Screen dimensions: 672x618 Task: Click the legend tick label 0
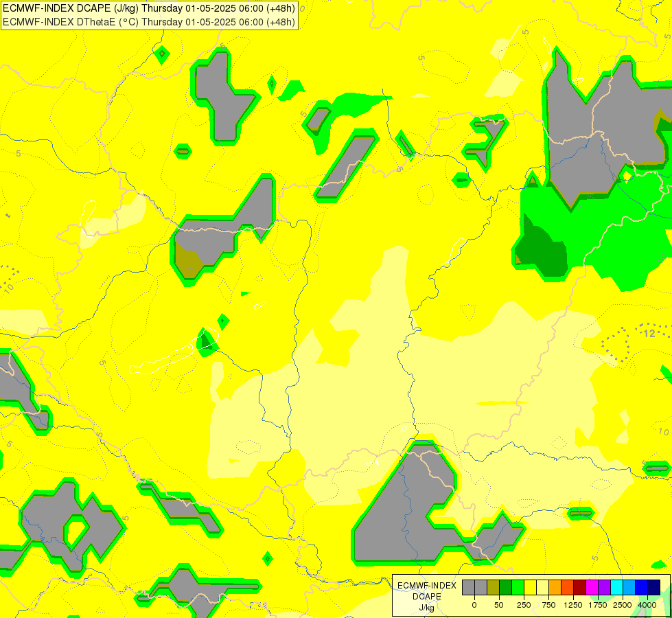(x=474, y=605)
